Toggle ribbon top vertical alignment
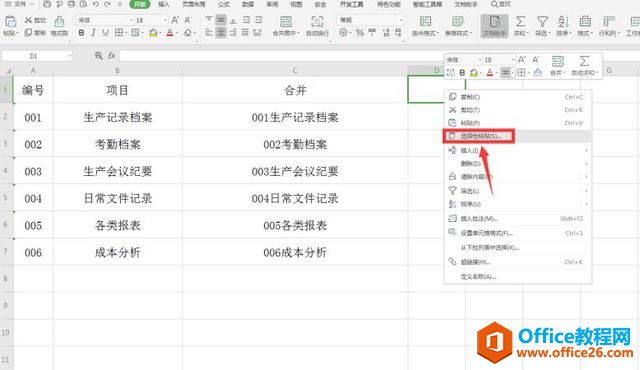Screen dimensions: 640x370 [x=209, y=20]
